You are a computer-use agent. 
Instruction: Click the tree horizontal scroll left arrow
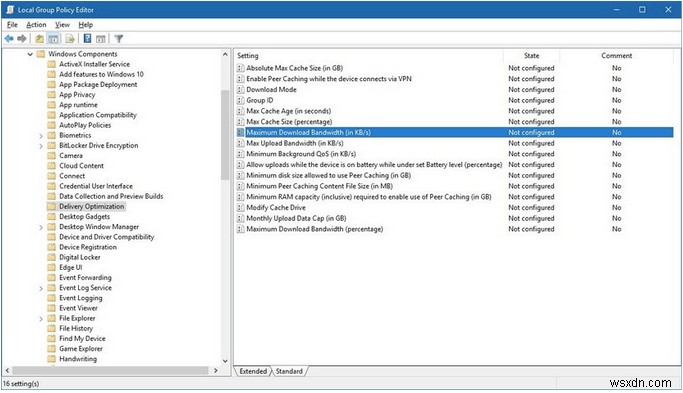[7, 370]
